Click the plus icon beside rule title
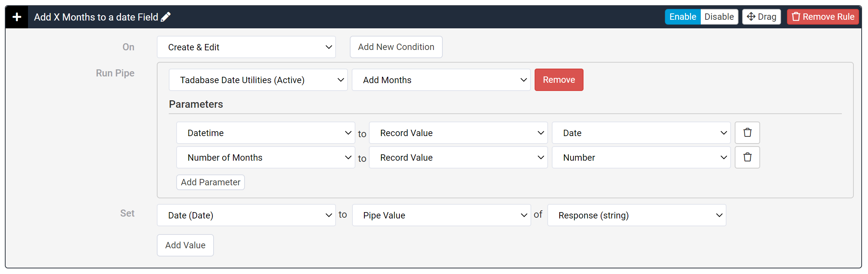 17,17
